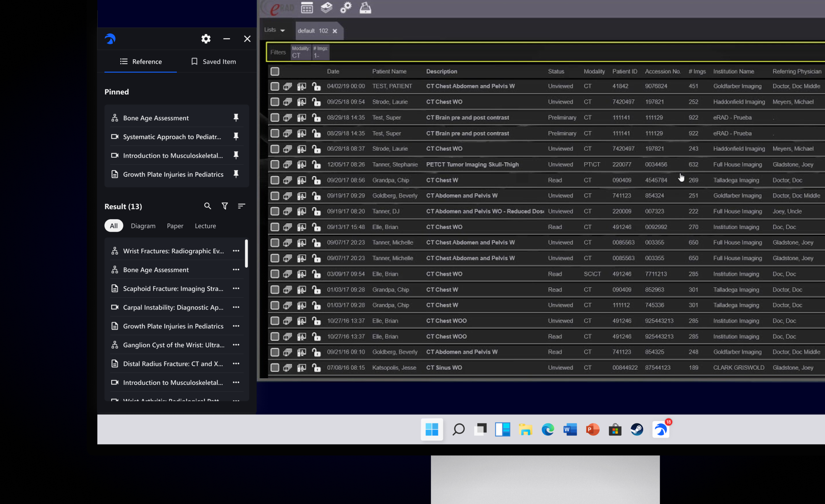Check the row for TEST, PATIENT study
The image size is (825, 504).
tap(275, 86)
